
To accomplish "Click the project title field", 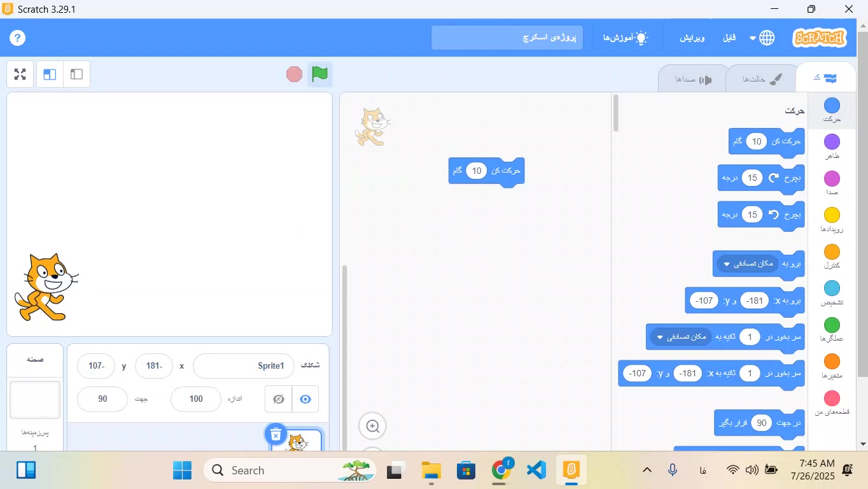I will click(507, 38).
